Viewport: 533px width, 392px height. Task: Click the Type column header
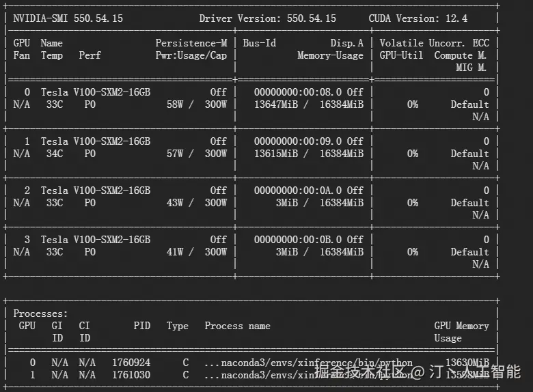(178, 326)
